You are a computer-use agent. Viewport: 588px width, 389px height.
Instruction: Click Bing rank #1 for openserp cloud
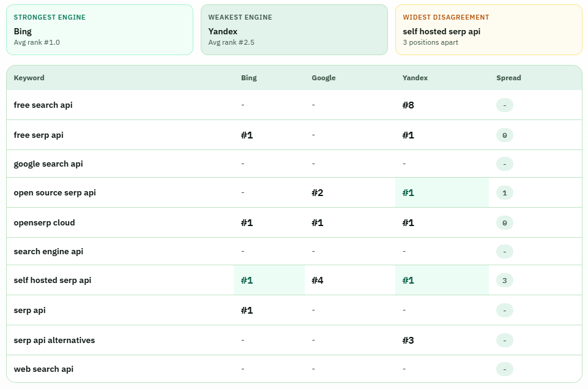(x=247, y=222)
